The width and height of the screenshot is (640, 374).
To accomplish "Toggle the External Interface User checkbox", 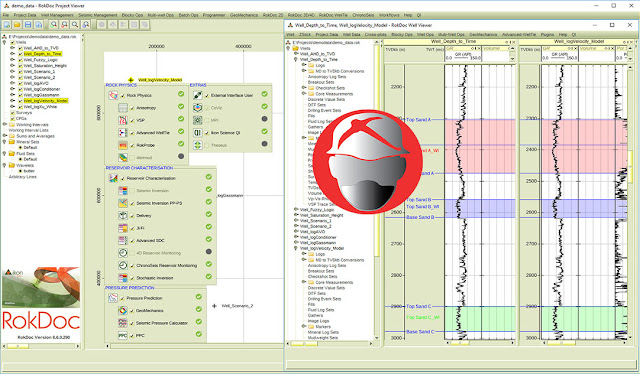I will tap(207, 96).
